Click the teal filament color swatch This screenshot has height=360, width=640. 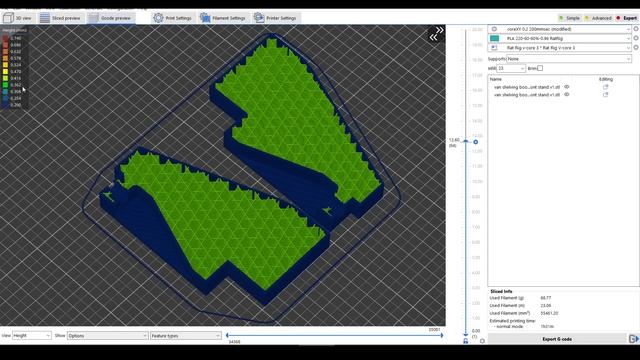pos(494,38)
